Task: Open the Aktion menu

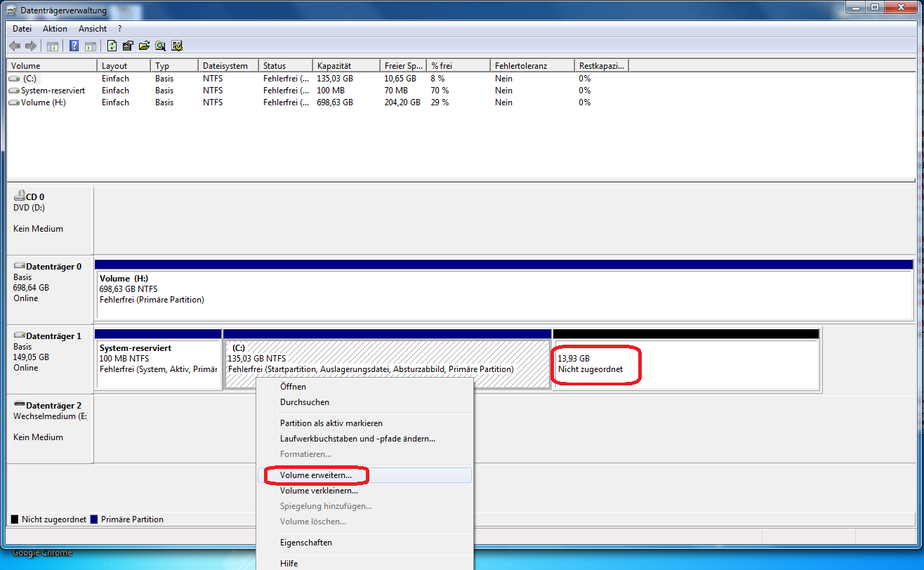Action: coord(55,29)
